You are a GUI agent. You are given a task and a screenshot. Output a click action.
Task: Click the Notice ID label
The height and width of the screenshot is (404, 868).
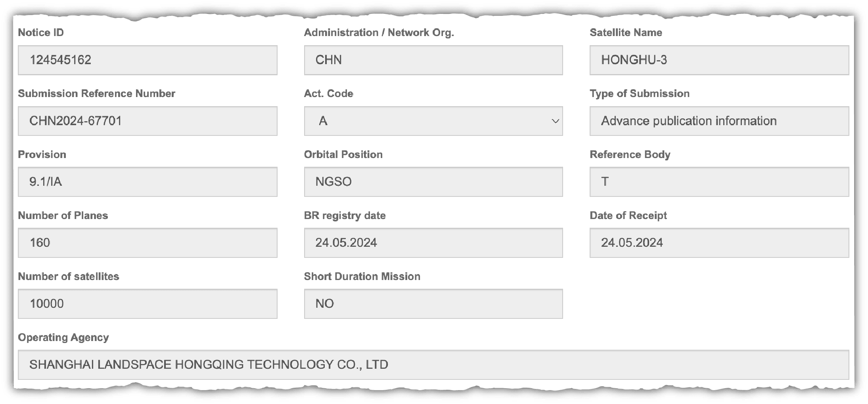[x=40, y=32]
